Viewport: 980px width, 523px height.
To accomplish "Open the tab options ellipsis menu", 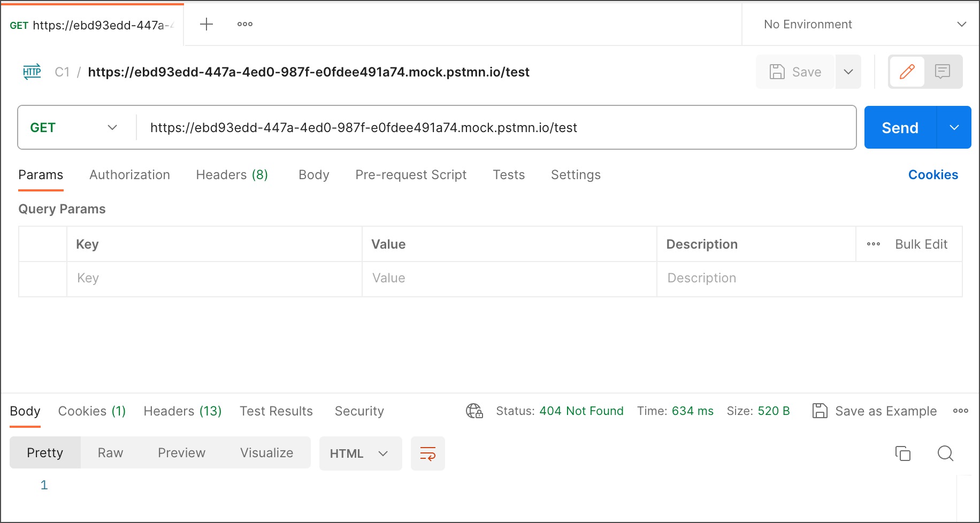I will (244, 24).
